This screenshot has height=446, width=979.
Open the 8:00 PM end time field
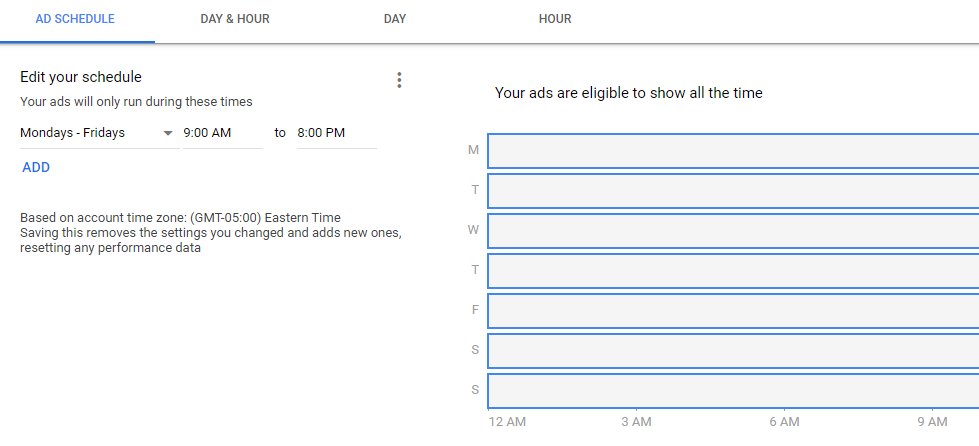(x=335, y=133)
